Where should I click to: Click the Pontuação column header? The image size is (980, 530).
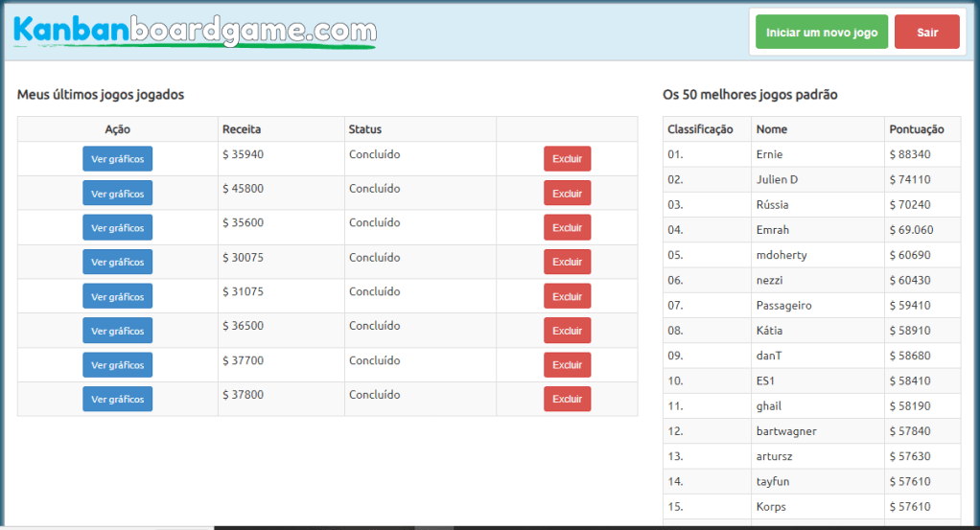pyautogui.click(x=916, y=129)
